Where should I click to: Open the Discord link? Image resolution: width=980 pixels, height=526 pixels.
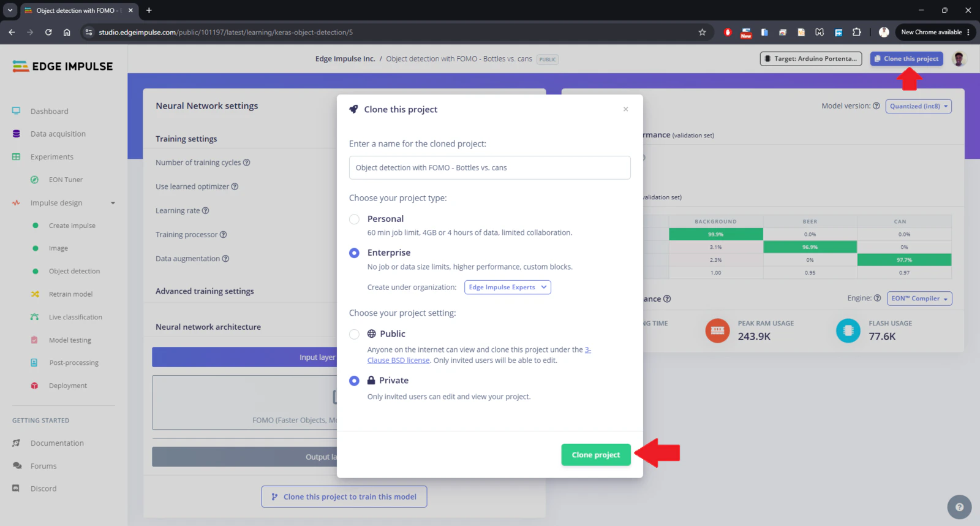click(x=43, y=489)
